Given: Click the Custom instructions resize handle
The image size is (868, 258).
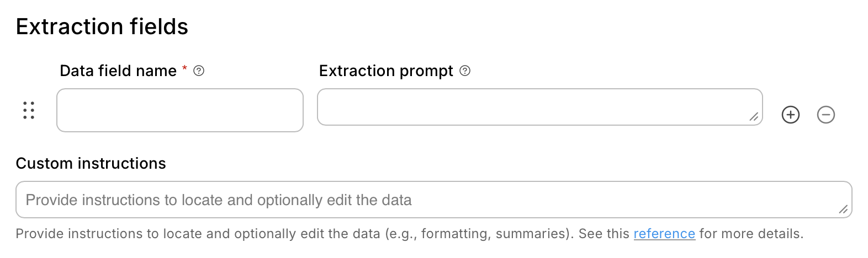Looking at the screenshot, I should [843, 209].
